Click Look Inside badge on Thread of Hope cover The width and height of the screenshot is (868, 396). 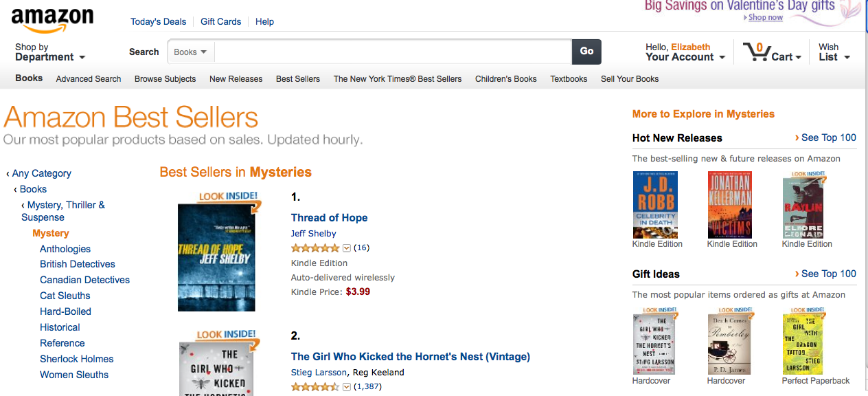click(229, 197)
